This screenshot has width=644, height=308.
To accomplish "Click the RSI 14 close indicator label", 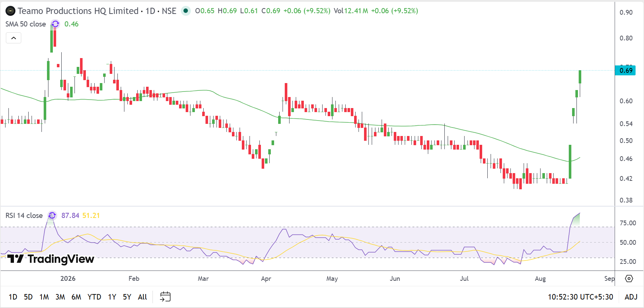I will point(24,215).
